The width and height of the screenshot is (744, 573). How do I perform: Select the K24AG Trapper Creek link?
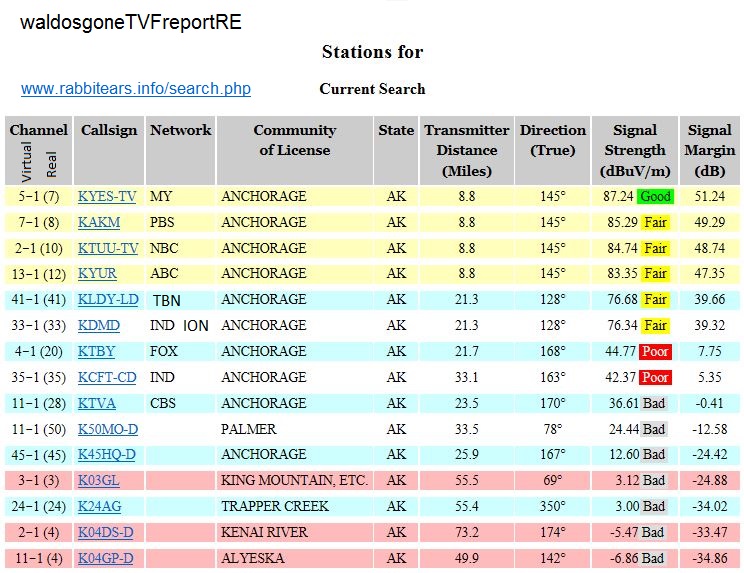point(99,507)
